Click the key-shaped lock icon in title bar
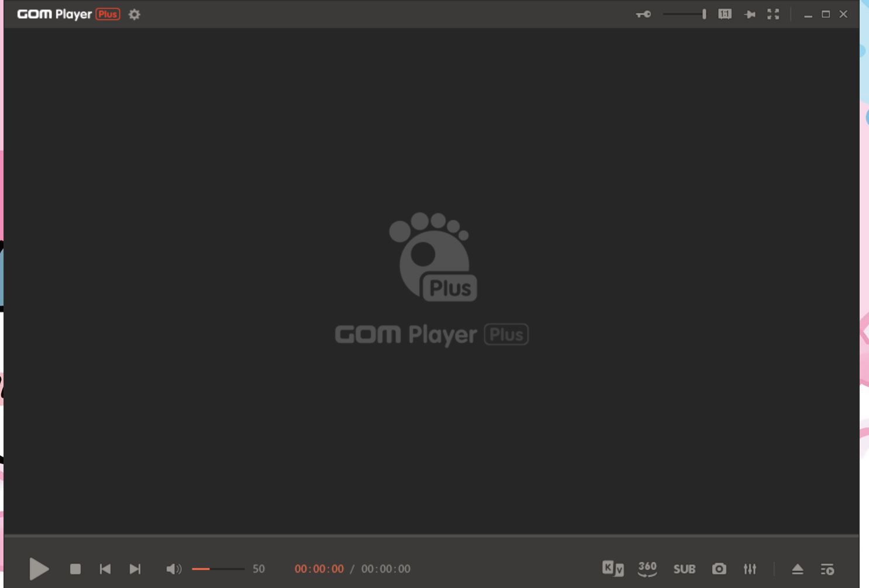Image resolution: width=869 pixels, height=588 pixels. click(643, 15)
